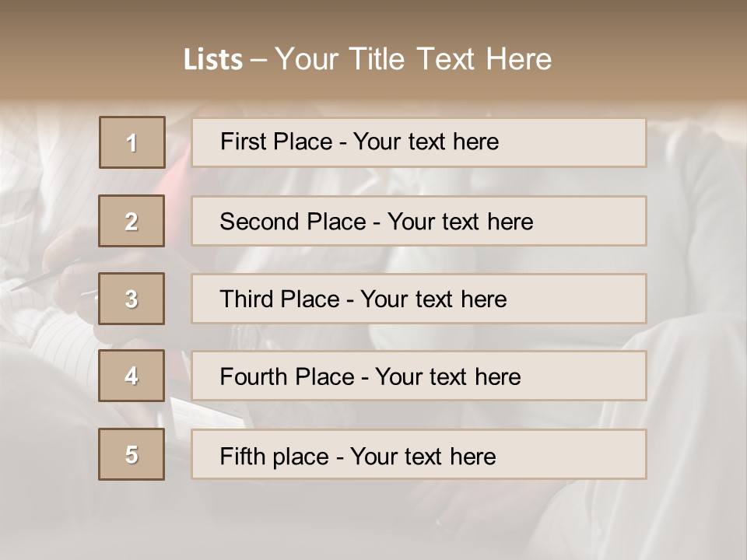Click the empty right end of the Fifth place bar
This screenshot has height=560, width=747.
pyautogui.click(x=591, y=454)
